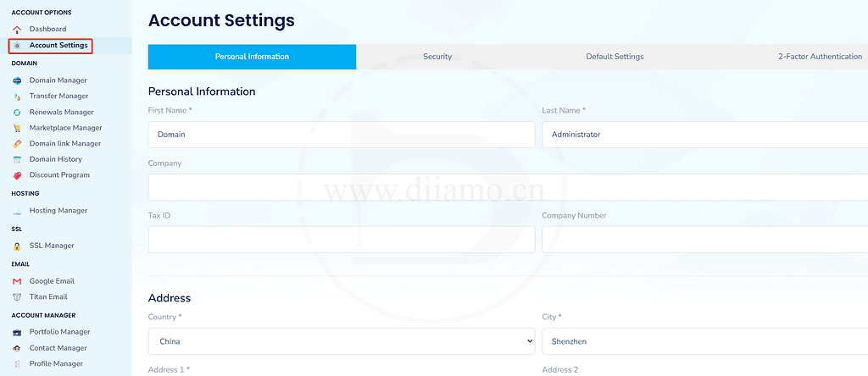Open Domain History in the sidebar
The width and height of the screenshot is (868, 376).
(55, 159)
